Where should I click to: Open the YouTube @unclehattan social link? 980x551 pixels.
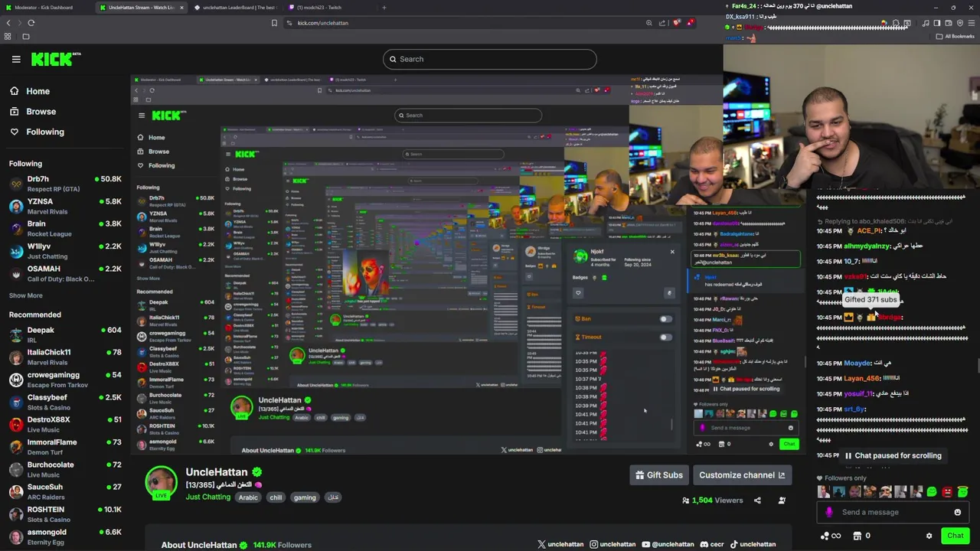tap(668, 544)
